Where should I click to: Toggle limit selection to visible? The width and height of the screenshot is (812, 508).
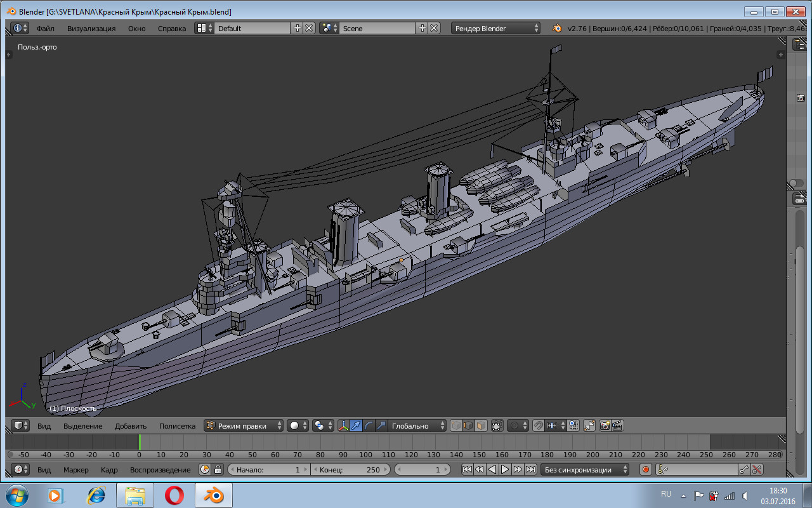[497, 425]
